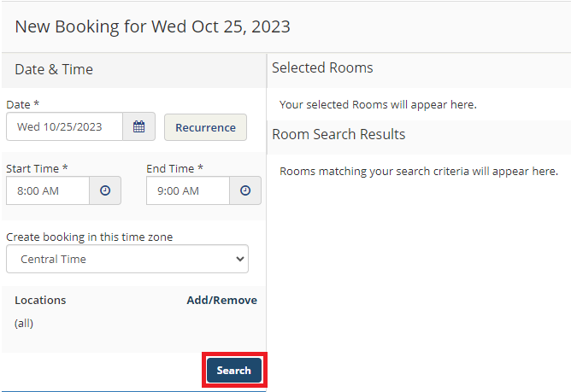Focus the 9:00 AM end time field
The width and height of the screenshot is (571, 392).
188,190
